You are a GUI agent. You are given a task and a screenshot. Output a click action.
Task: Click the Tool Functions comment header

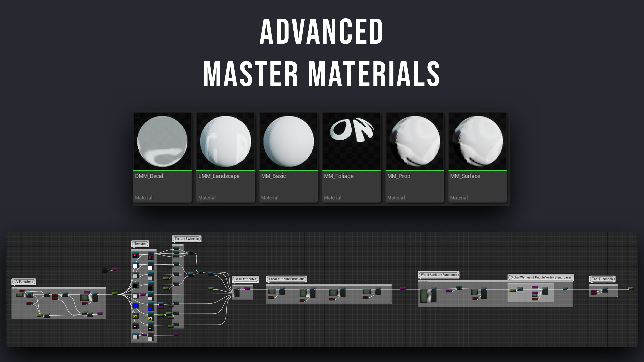point(602,279)
